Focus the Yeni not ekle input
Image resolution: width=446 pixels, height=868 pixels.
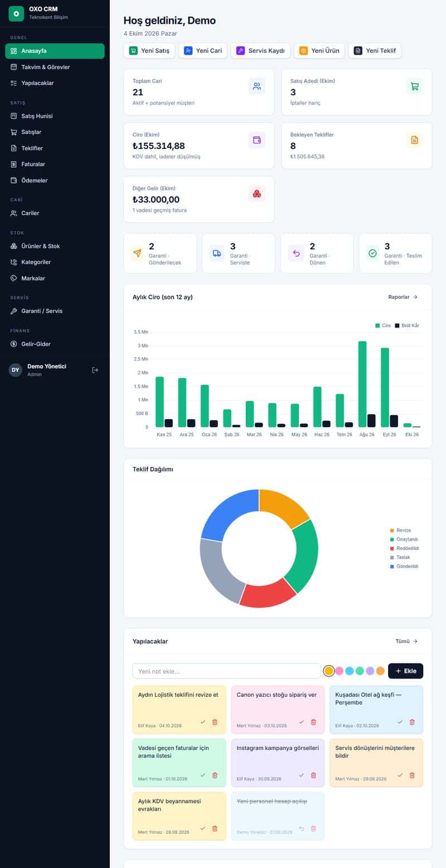[226, 671]
